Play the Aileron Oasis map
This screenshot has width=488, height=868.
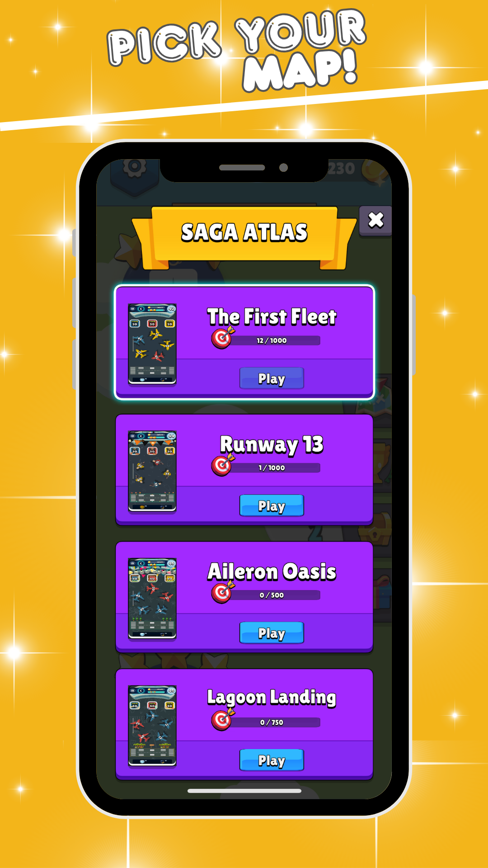(272, 633)
